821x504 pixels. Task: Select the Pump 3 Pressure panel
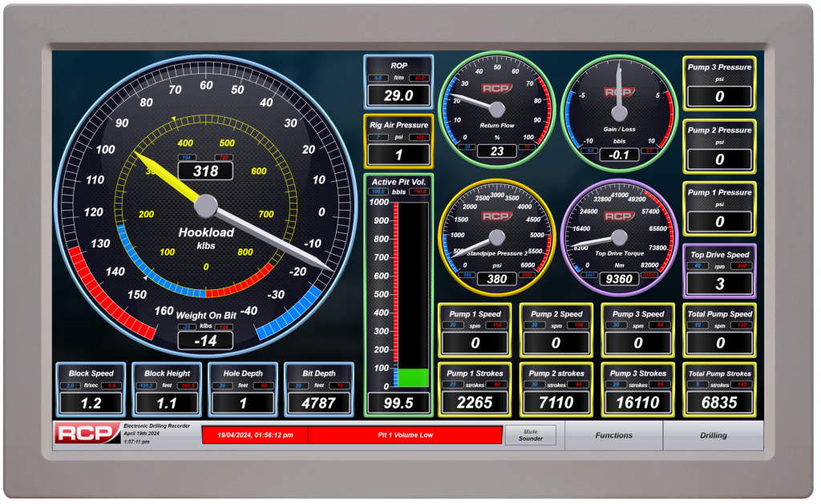point(719,83)
